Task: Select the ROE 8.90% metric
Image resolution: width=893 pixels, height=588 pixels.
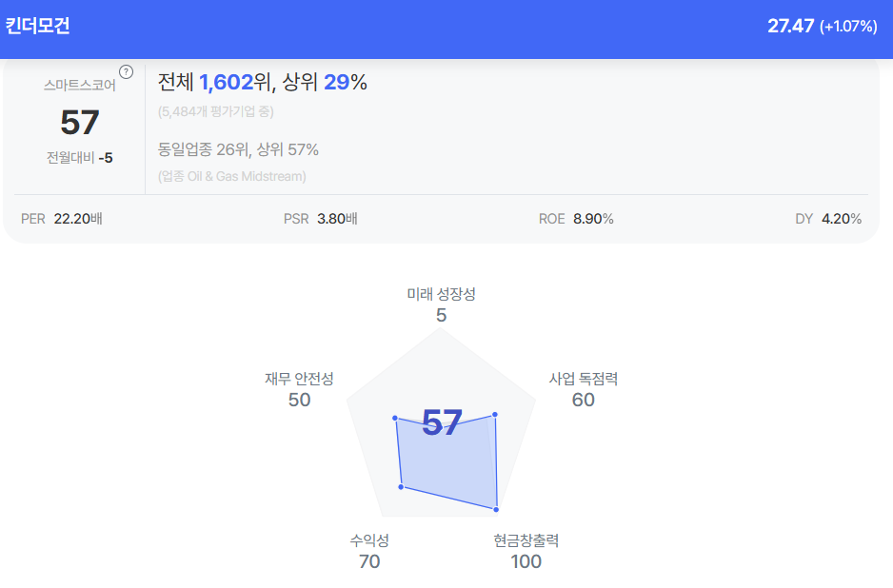Action: [x=576, y=219]
